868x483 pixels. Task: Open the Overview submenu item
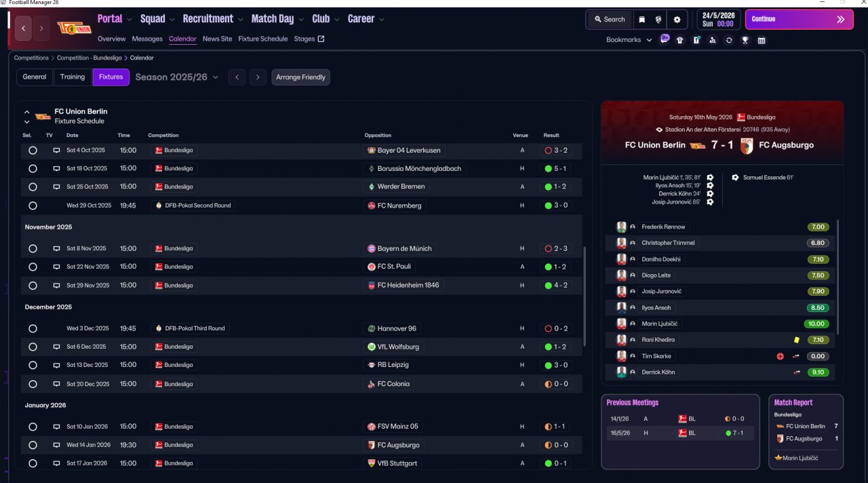112,39
